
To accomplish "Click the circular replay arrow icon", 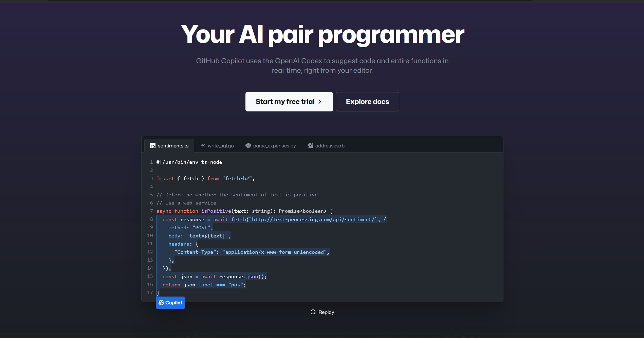I will pos(313,312).
